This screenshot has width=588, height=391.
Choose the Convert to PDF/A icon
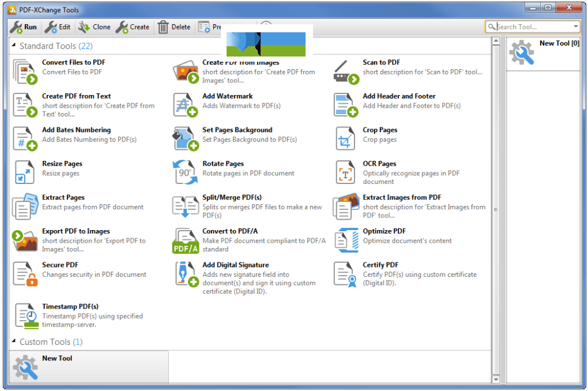pyautogui.click(x=186, y=241)
